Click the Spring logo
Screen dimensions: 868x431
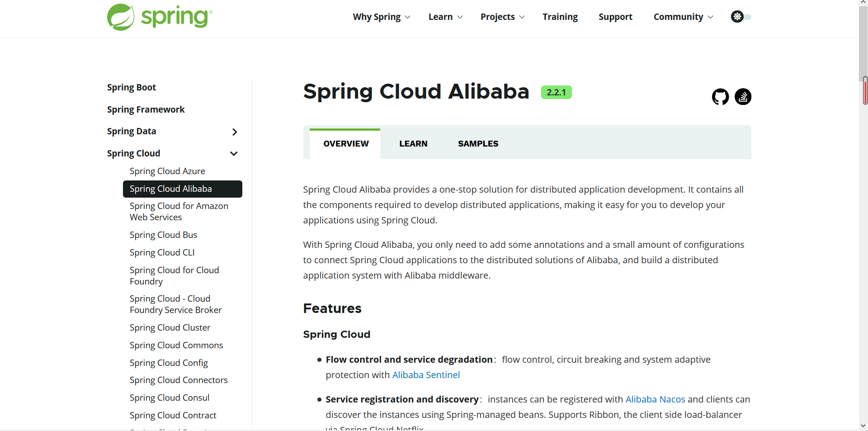[160, 17]
